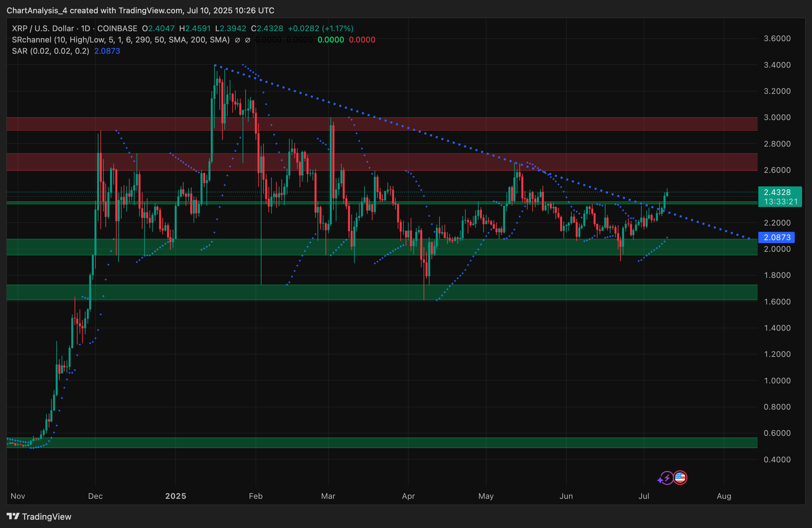Click the May label on time axis
This screenshot has width=812, height=528.
pos(486,496)
